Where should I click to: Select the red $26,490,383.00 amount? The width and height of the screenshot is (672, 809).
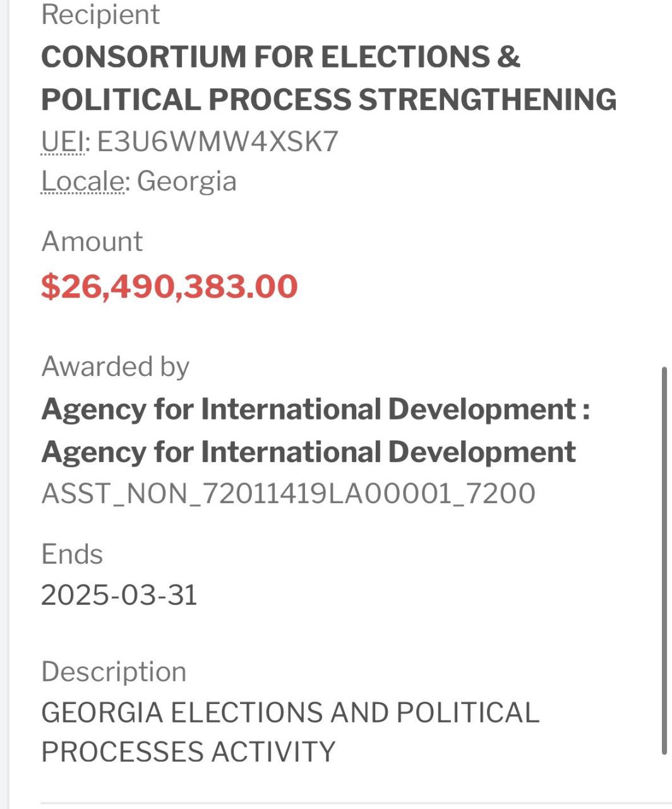[169, 286]
